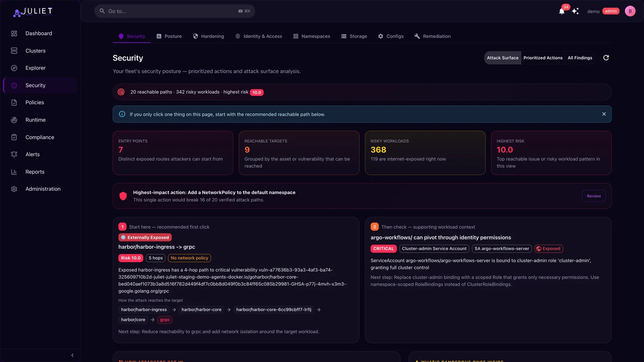Image resolution: width=644 pixels, height=362 pixels.
Task: Switch view to Attack Surface
Action: tap(502, 58)
